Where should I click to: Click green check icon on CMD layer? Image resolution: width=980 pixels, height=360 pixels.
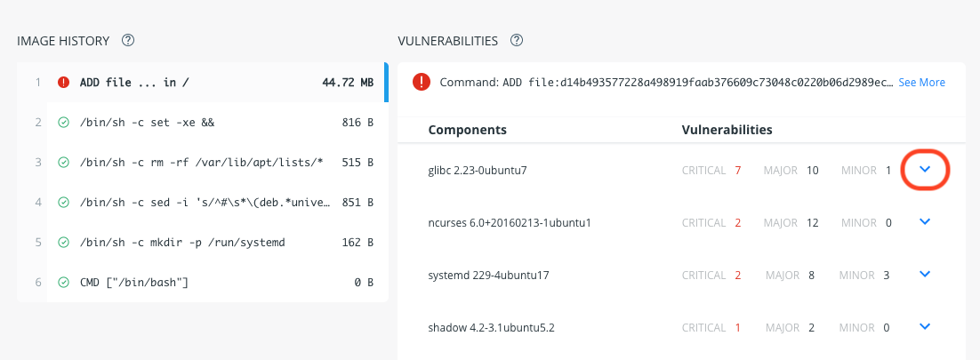(x=63, y=283)
